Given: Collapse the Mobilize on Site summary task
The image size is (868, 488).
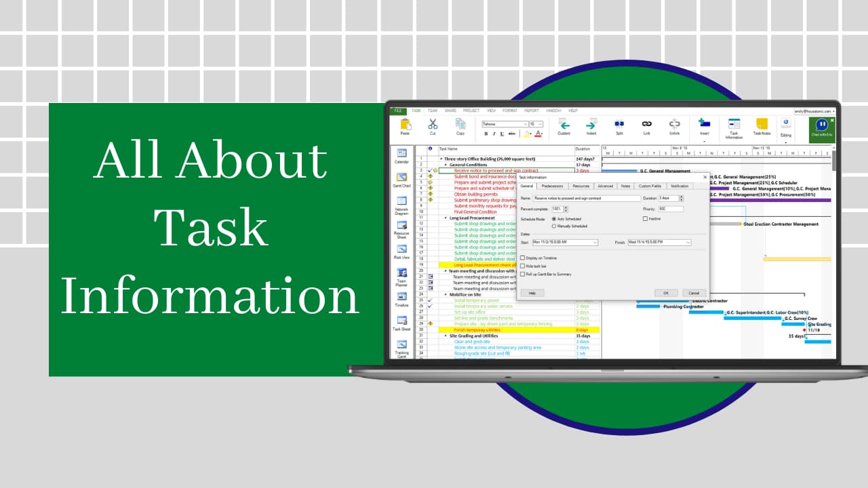Looking at the screenshot, I should pyautogui.click(x=446, y=294).
